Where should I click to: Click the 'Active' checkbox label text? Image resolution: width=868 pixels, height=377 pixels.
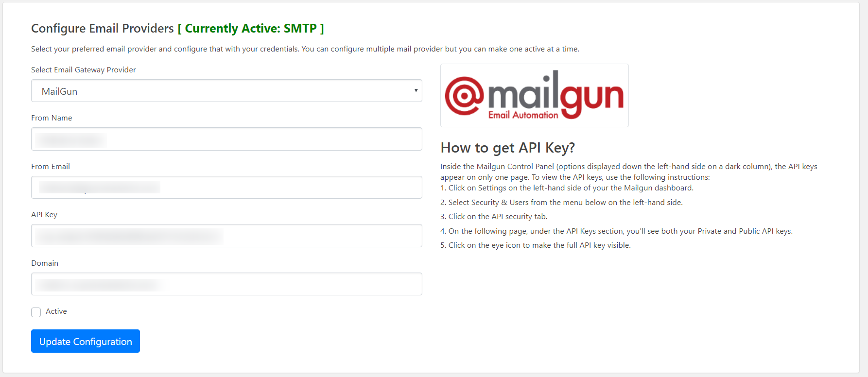(56, 311)
